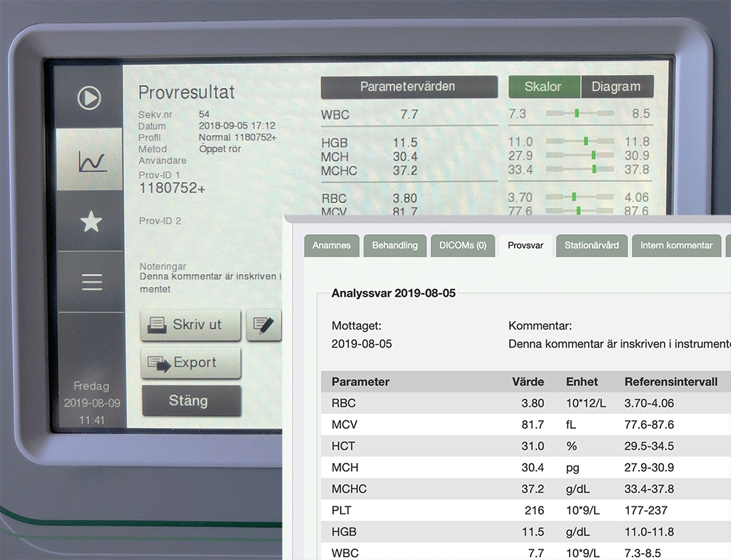Image resolution: width=731 pixels, height=560 pixels.
Task: Open the Behandling tab
Action: point(395,245)
